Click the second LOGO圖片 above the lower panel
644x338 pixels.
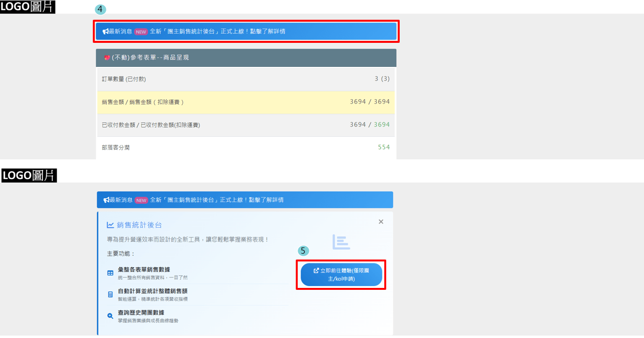29,176
